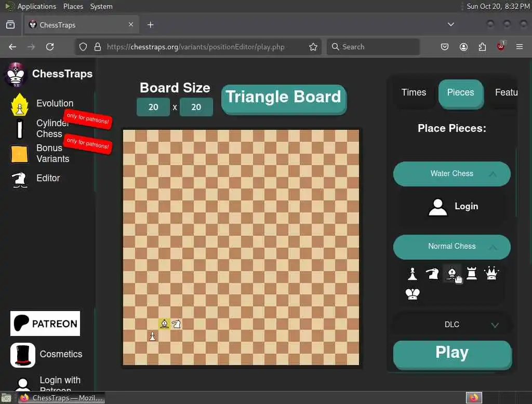Viewport: 532px width, 404px height.
Task: Open the Evolution link in sidebar
Action: [x=55, y=103]
